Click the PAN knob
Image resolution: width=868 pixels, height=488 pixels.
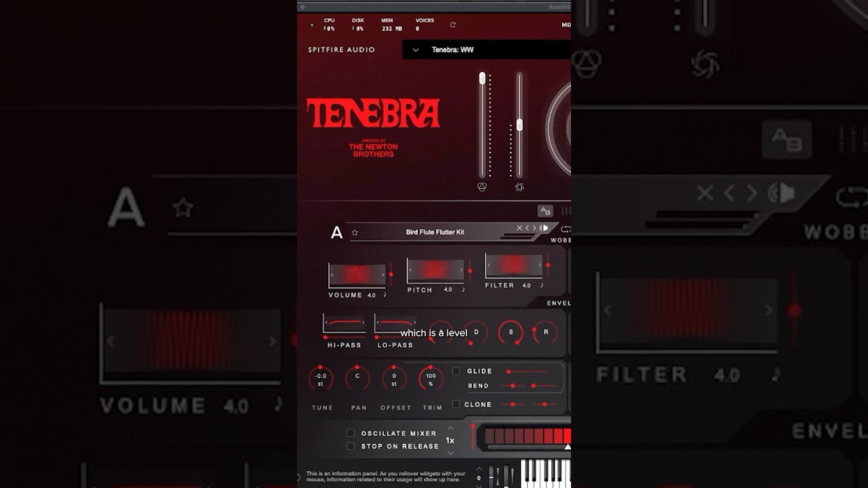pyautogui.click(x=357, y=378)
